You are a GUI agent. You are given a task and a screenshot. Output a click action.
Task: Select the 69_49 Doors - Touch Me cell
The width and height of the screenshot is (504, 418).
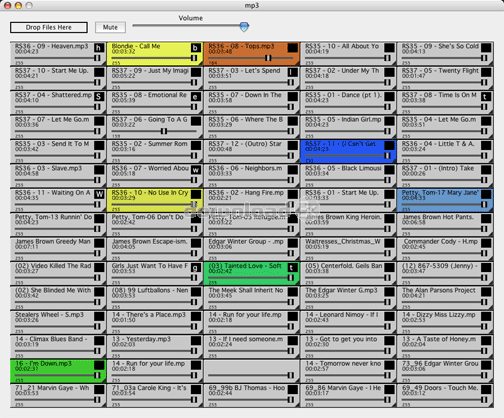(445, 396)
